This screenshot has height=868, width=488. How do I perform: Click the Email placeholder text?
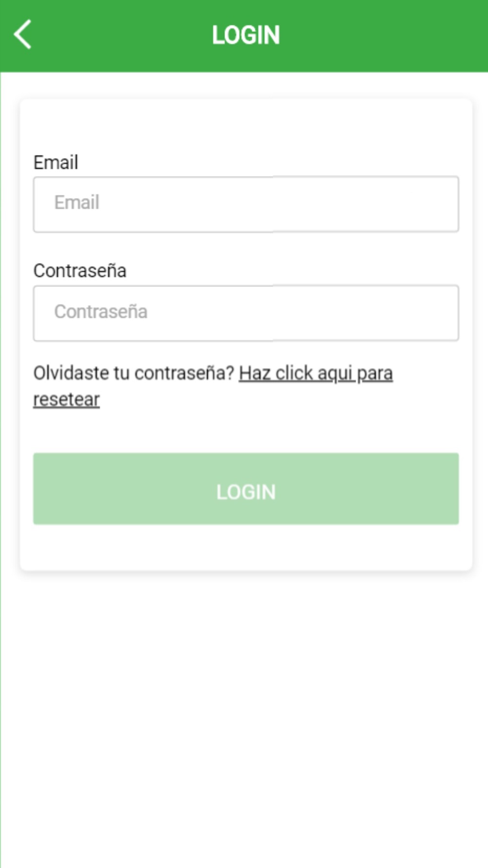[77, 203]
